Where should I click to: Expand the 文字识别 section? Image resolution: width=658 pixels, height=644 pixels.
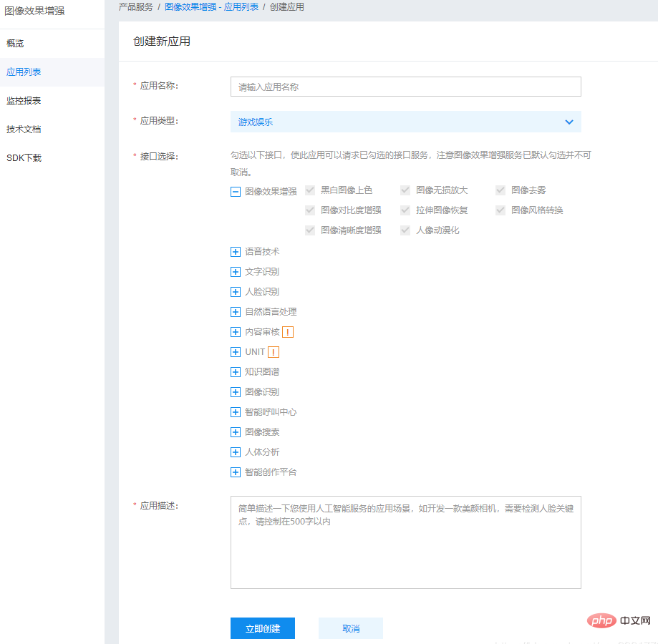click(x=236, y=271)
